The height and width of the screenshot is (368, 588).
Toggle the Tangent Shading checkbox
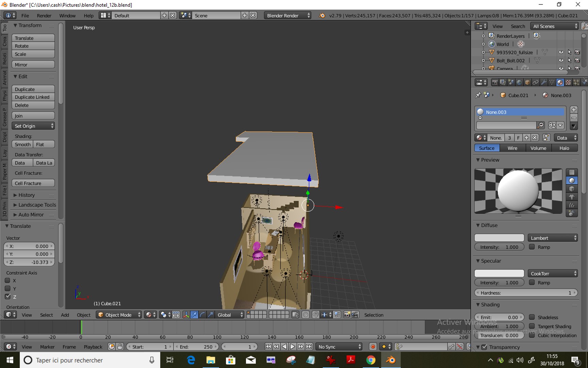pos(532,326)
